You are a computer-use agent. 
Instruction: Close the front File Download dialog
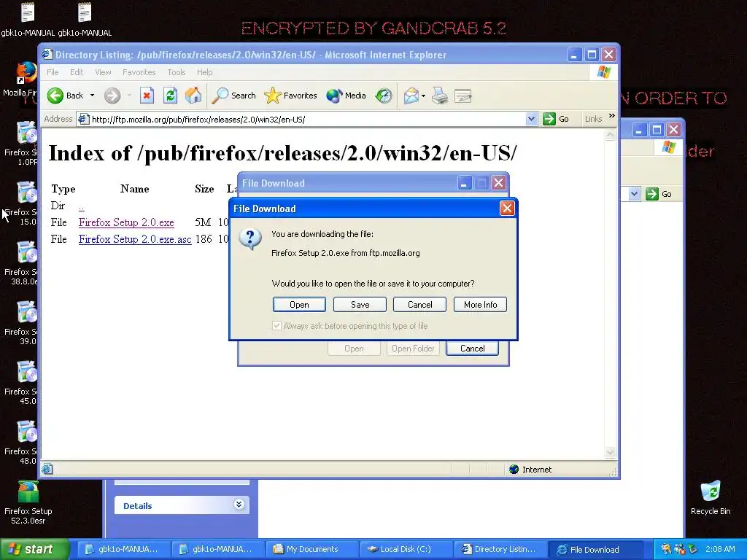pos(507,208)
